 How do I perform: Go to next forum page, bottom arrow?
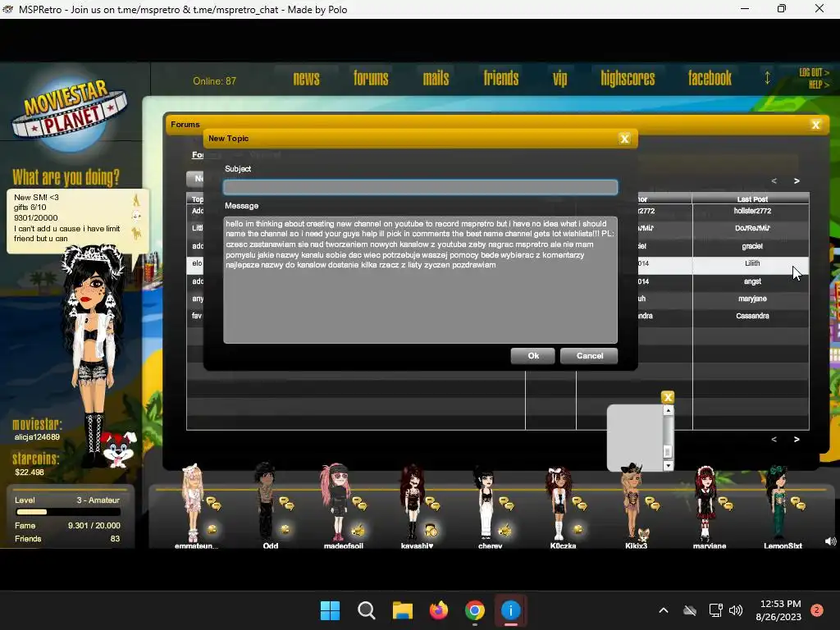[797, 440]
